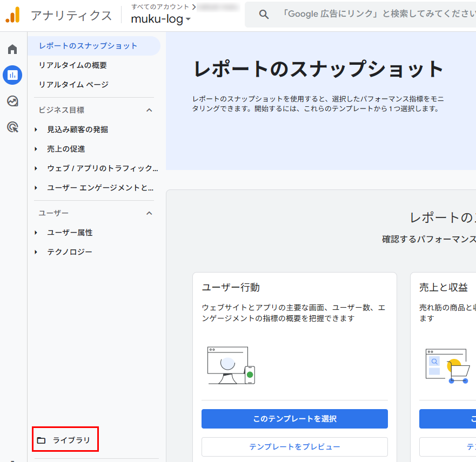This screenshot has height=462, width=476.
Task: Collapse the ビジネス目標 section chevron
Action: (x=150, y=110)
